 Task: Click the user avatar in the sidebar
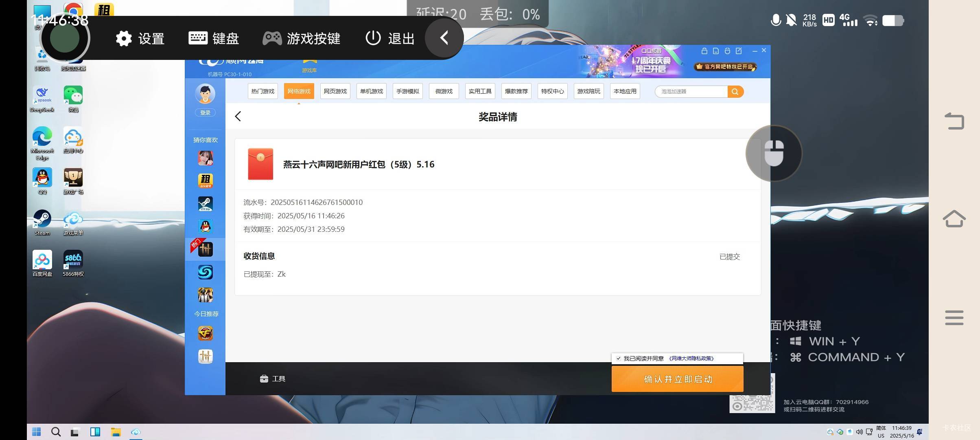205,94
